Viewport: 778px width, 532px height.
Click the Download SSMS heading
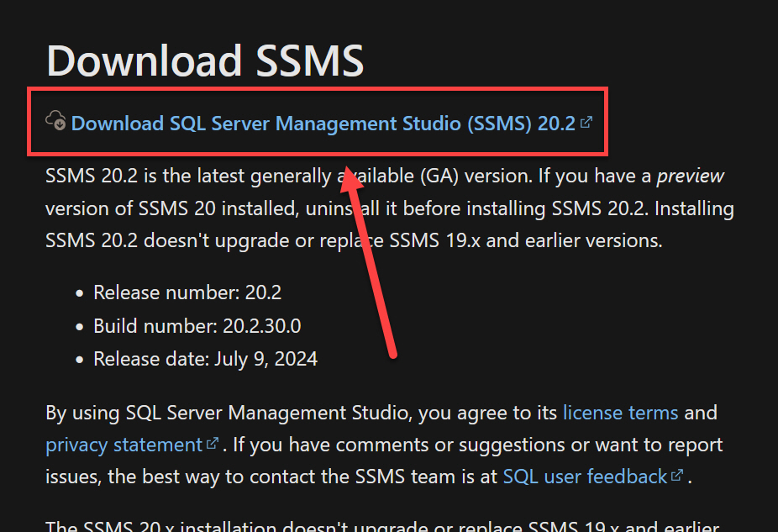click(x=205, y=61)
